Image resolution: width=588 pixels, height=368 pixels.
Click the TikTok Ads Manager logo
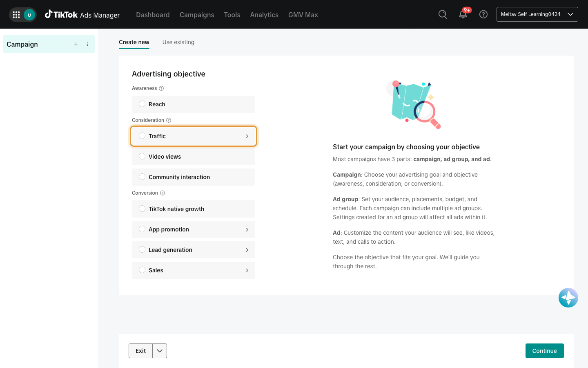point(82,14)
